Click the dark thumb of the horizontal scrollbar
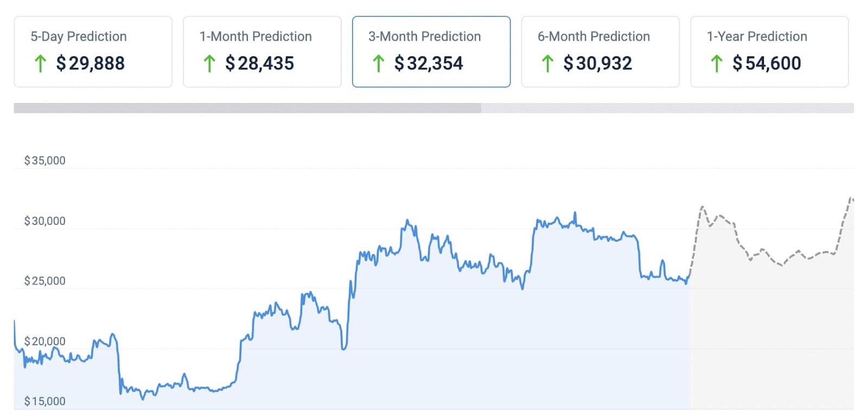 click(x=247, y=108)
